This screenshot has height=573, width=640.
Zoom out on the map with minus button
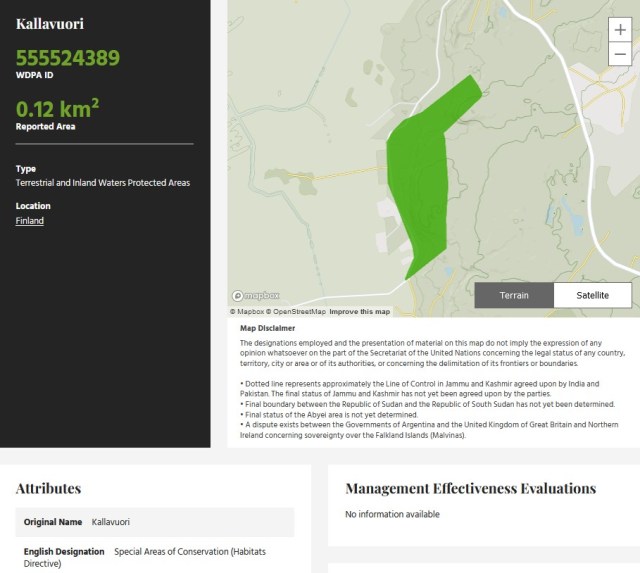[620, 54]
